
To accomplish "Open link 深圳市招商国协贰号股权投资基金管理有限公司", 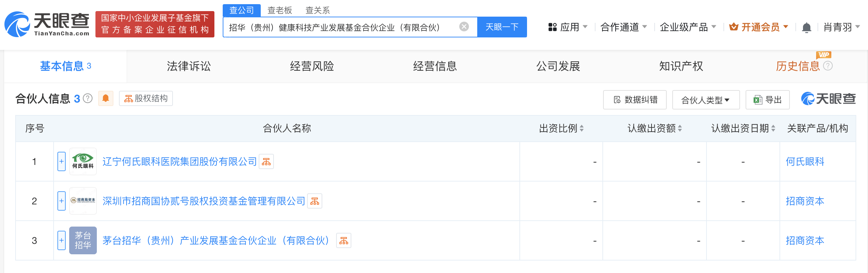I will [204, 201].
